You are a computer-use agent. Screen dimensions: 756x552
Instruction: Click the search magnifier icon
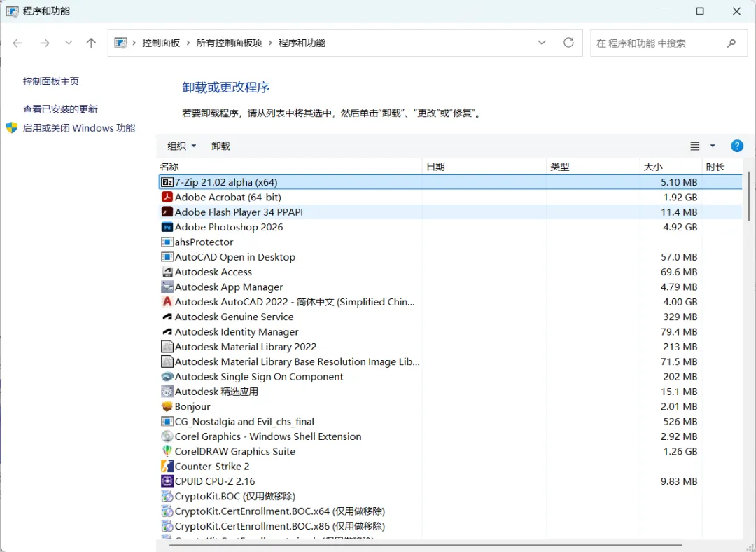731,43
